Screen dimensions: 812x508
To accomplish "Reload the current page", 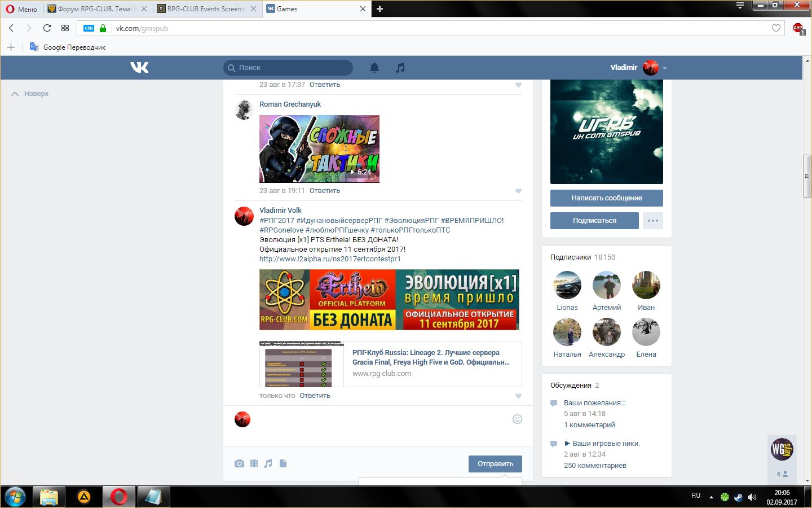I will click(x=47, y=28).
